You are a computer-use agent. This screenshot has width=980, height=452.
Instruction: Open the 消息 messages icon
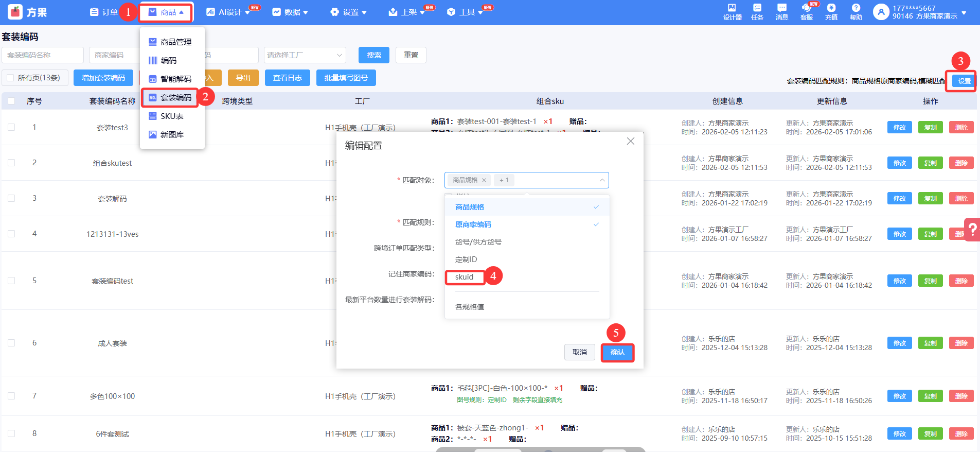(x=781, y=11)
